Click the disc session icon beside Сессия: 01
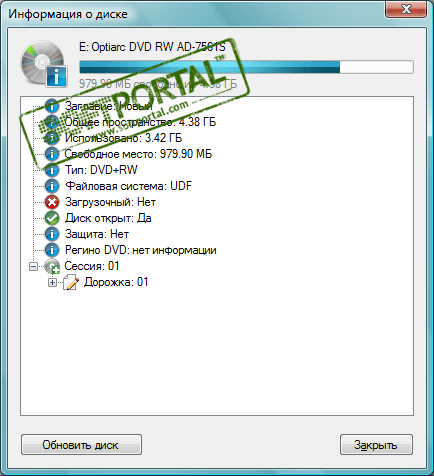This screenshot has width=434, height=476. 52,266
